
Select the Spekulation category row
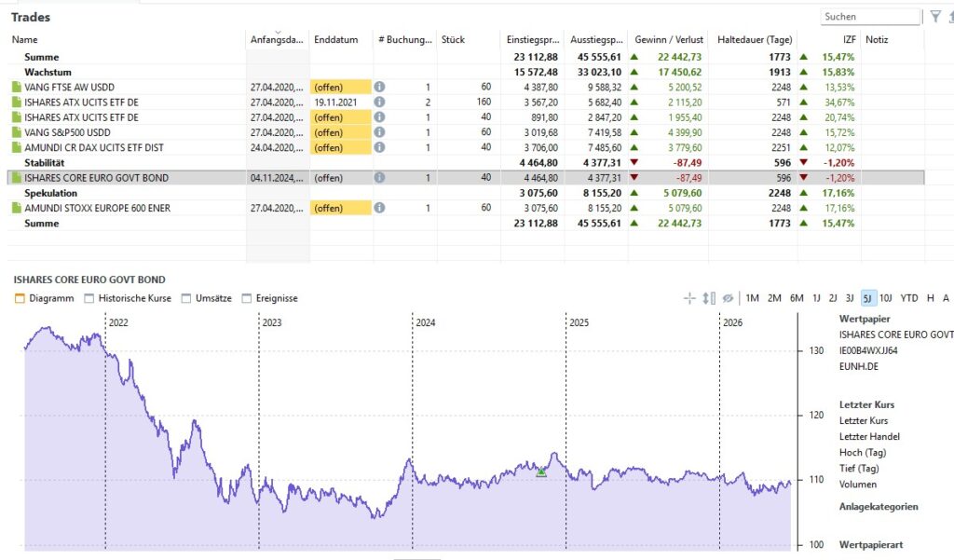pos(466,193)
